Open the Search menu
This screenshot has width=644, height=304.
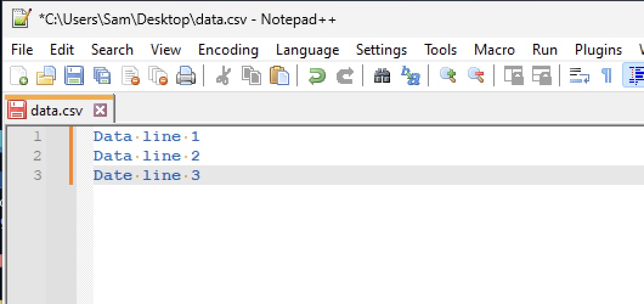(x=112, y=50)
